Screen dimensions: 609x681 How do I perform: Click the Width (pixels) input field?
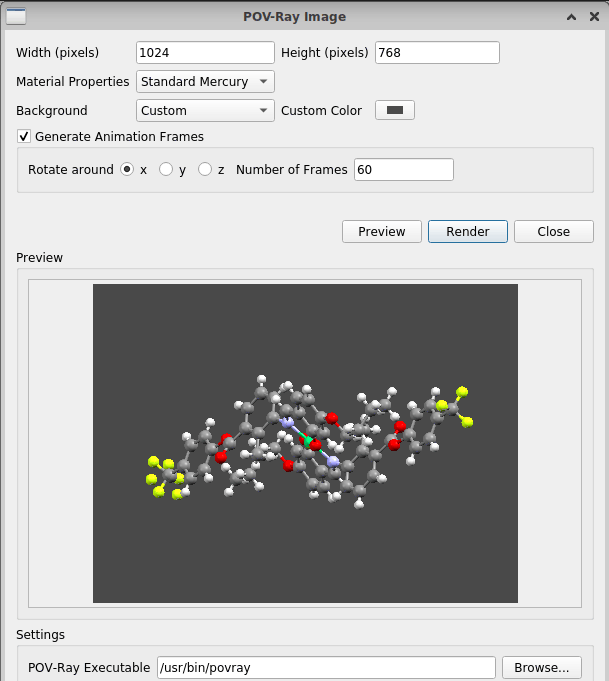(205, 53)
